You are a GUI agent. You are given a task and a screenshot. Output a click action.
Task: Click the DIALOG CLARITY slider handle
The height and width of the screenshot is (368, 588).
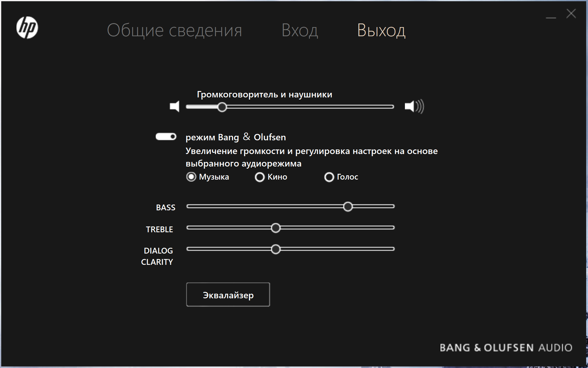(x=276, y=249)
